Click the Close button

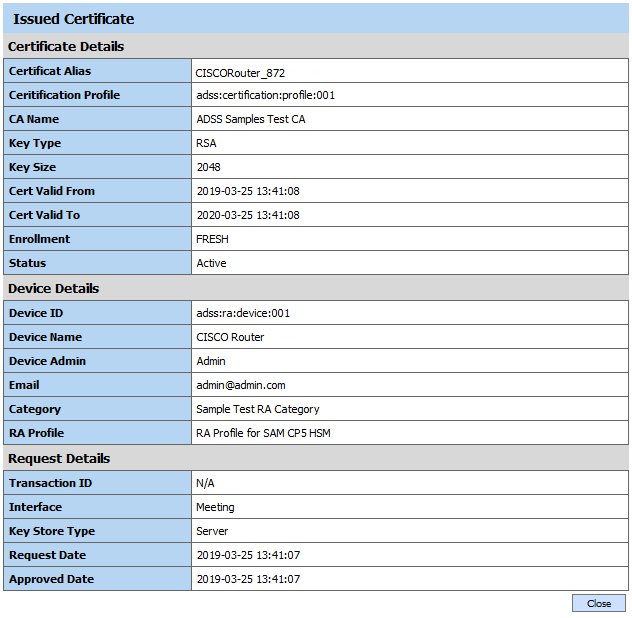pos(599,603)
